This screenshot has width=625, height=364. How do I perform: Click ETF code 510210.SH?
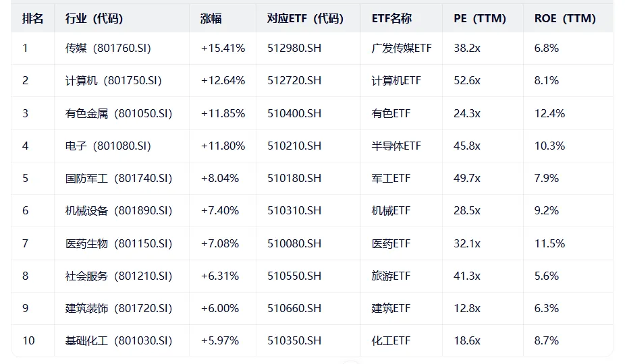tap(294, 146)
